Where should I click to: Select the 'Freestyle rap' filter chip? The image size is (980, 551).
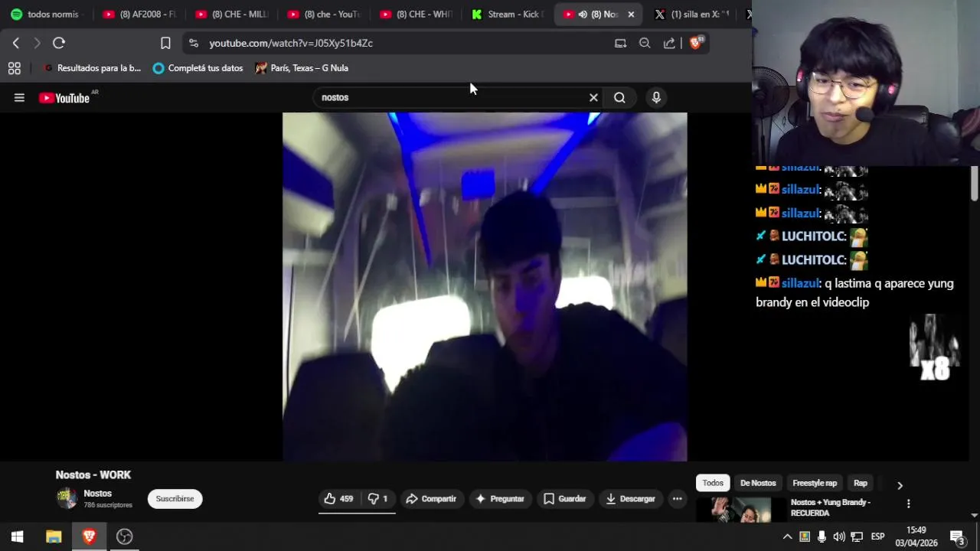point(815,483)
